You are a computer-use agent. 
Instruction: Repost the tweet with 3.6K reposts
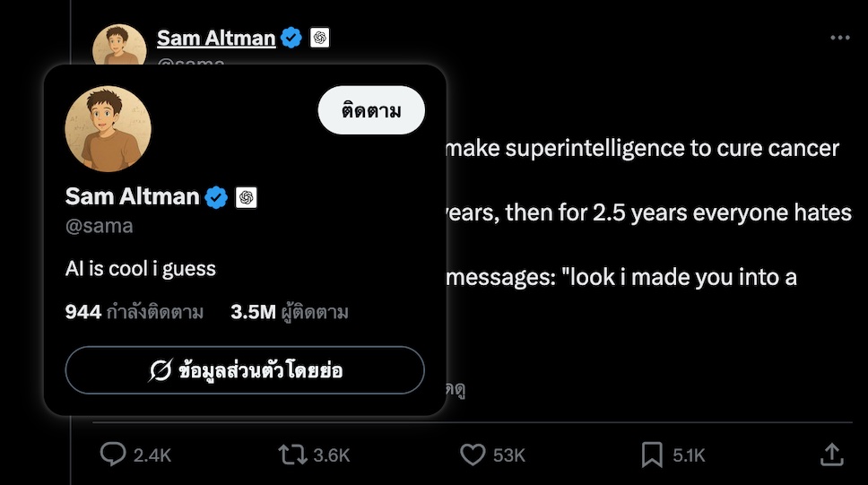pyautogui.click(x=292, y=455)
